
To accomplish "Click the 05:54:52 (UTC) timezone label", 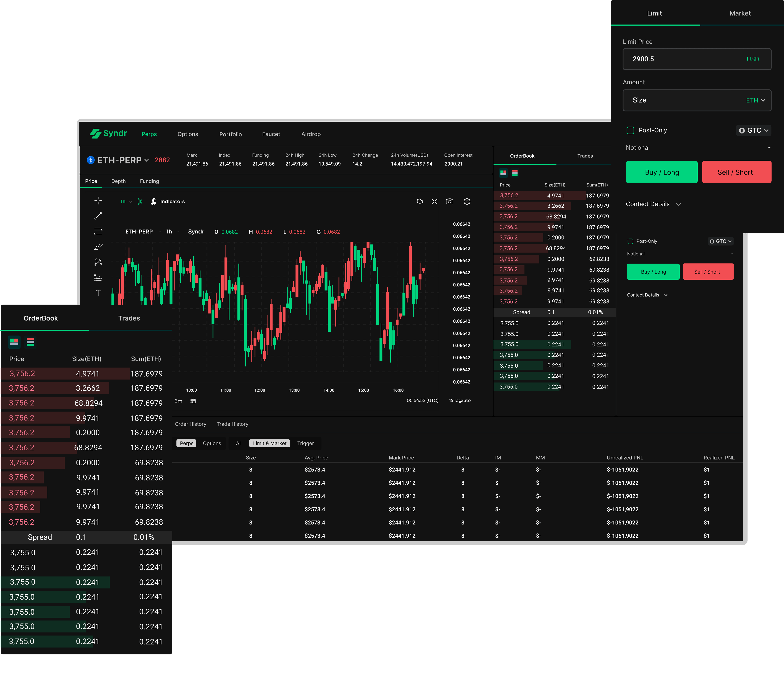I will (423, 400).
